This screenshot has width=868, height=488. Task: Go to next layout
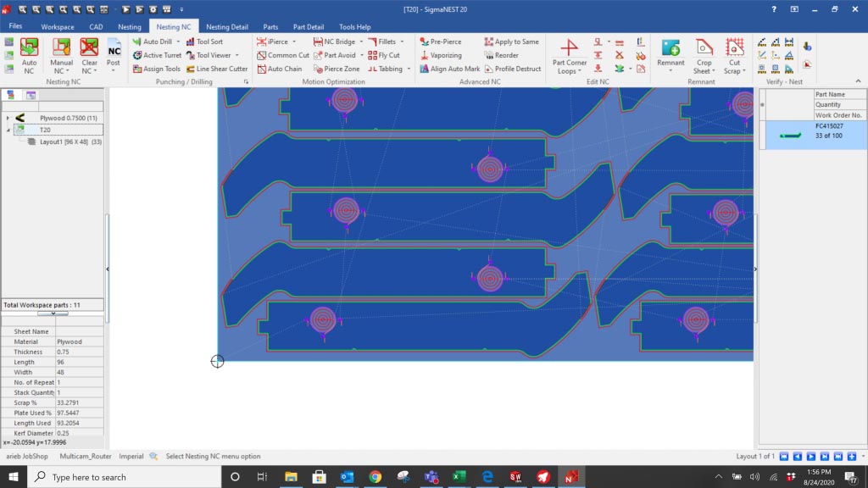811,457
